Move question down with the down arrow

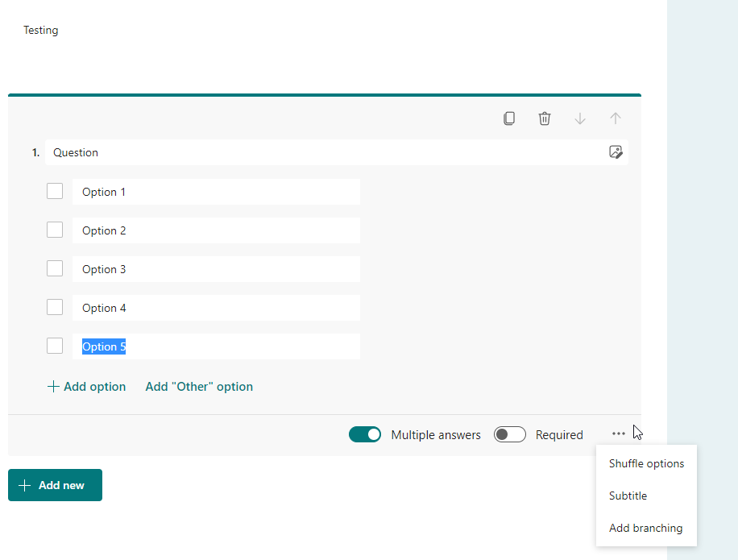click(580, 118)
